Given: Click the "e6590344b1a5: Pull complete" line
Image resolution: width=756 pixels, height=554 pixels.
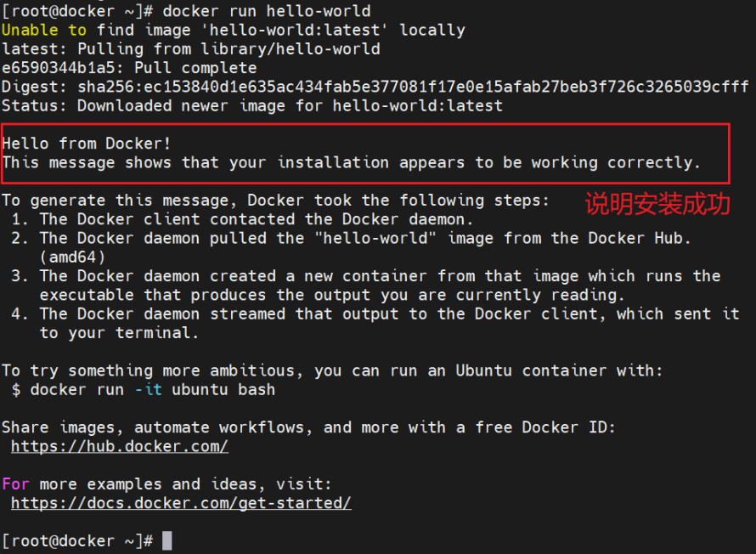Looking at the screenshot, I should pyautogui.click(x=129, y=68).
